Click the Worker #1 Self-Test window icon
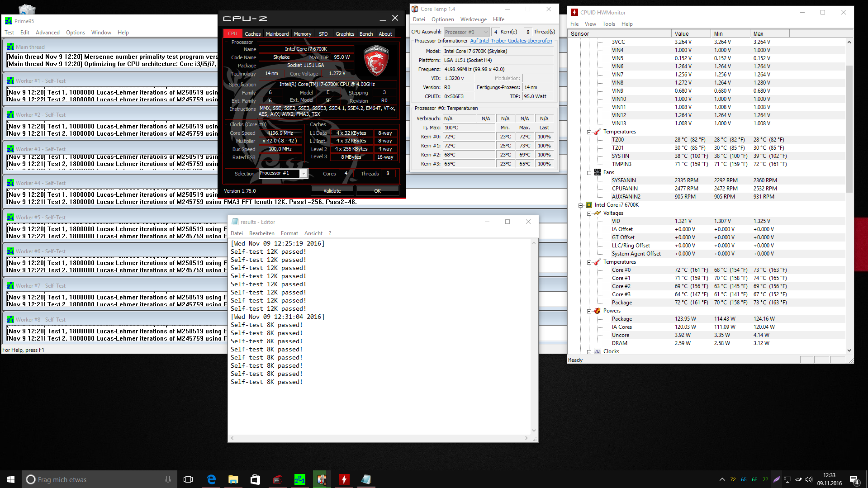The width and height of the screenshot is (868, 488). (10, 81)
